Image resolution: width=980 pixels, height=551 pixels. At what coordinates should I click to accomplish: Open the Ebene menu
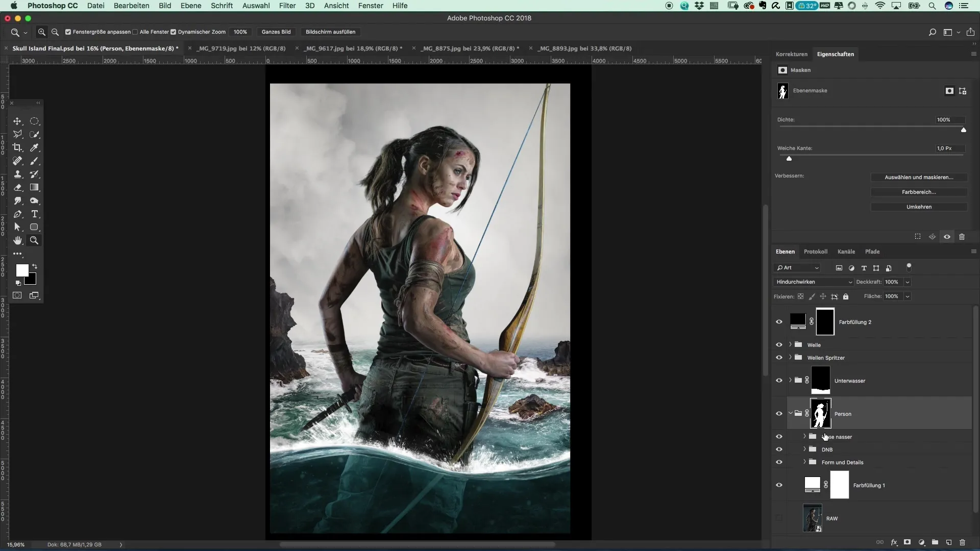[x=190, y=6]
